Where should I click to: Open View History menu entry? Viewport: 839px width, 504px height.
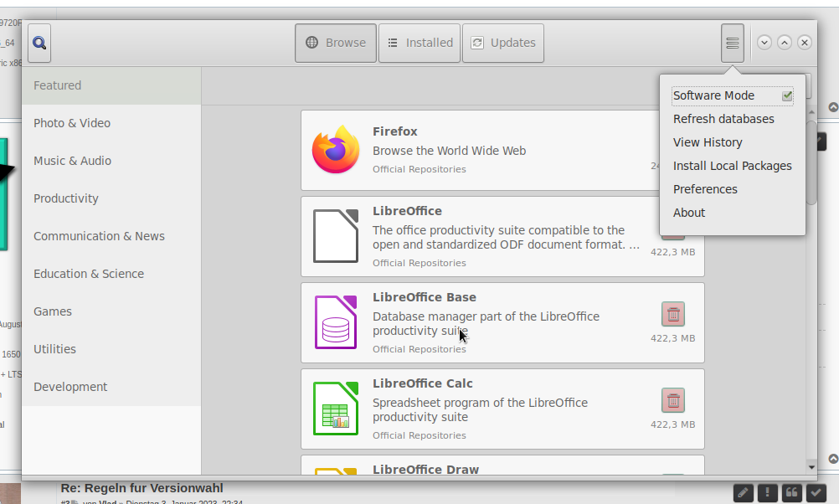(x=708, y=142)
